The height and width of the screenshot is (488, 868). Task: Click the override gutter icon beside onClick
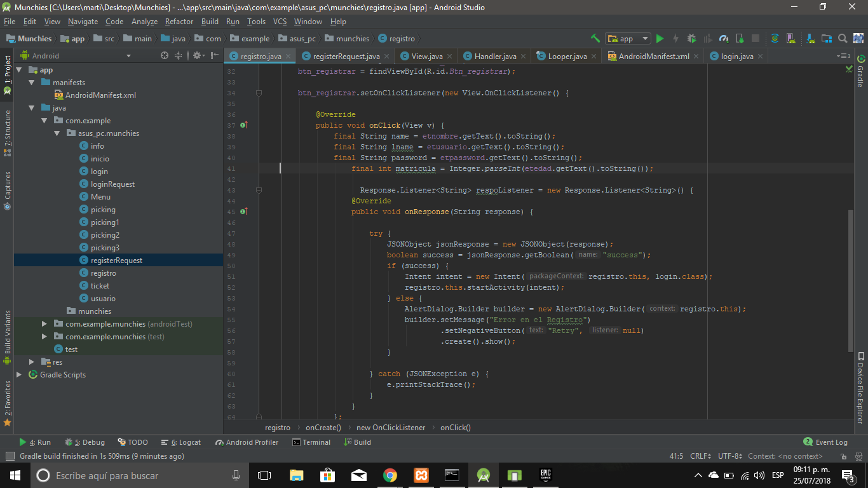click(243, 125)
